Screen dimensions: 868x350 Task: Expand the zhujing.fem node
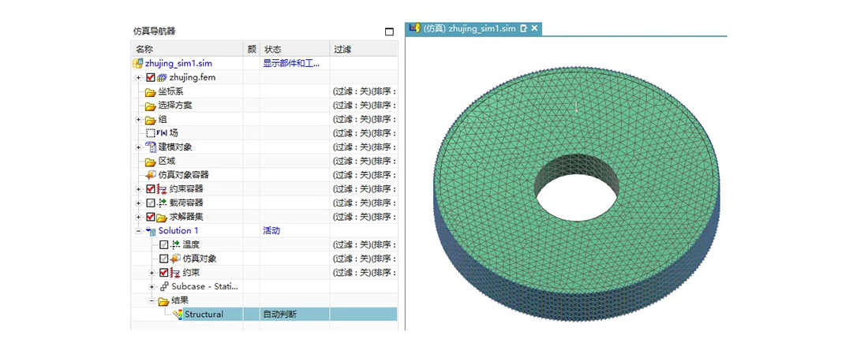pyautogui.click(x=138, y=77)
